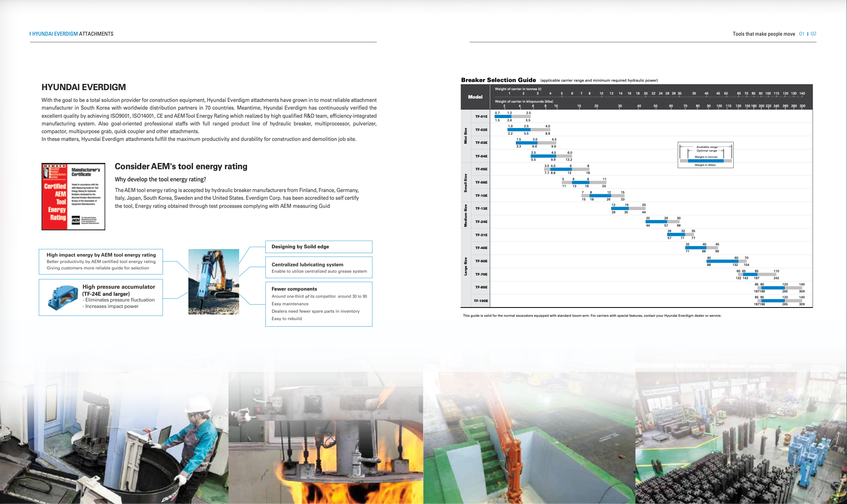Click 'Increases impact power' bullet

pos(110,306)
